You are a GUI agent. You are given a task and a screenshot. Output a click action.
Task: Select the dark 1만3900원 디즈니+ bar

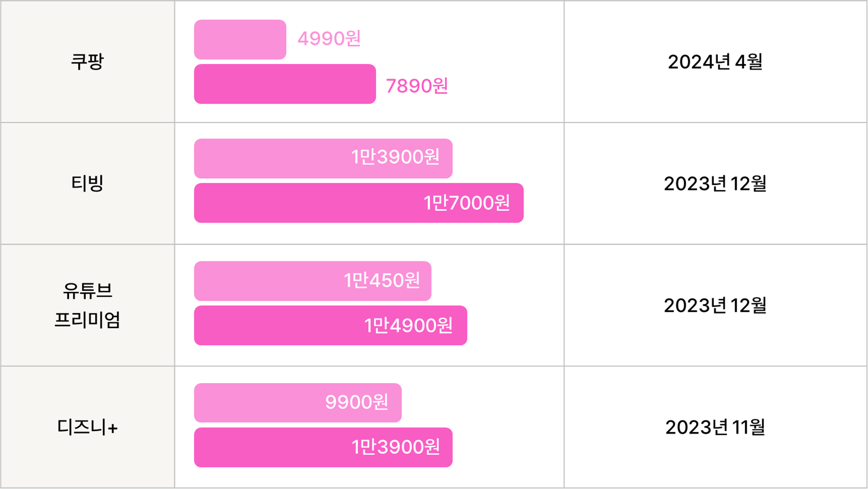[x=323, y=448]
